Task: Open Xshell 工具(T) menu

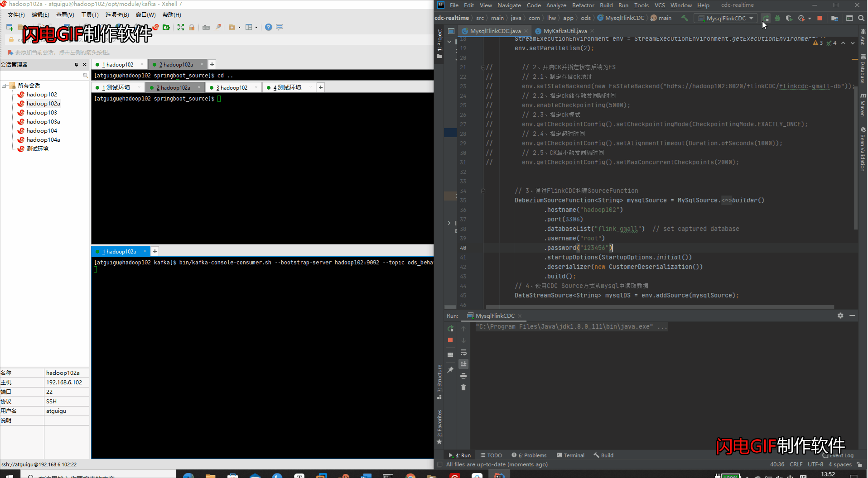Action: pyautogui.click(x=90, y=15)
